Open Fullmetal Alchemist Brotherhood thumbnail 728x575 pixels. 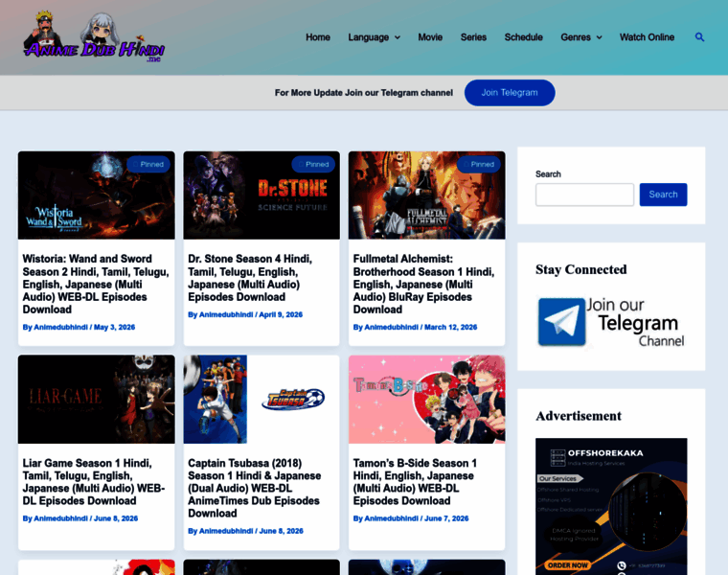[x=426, y=195]
